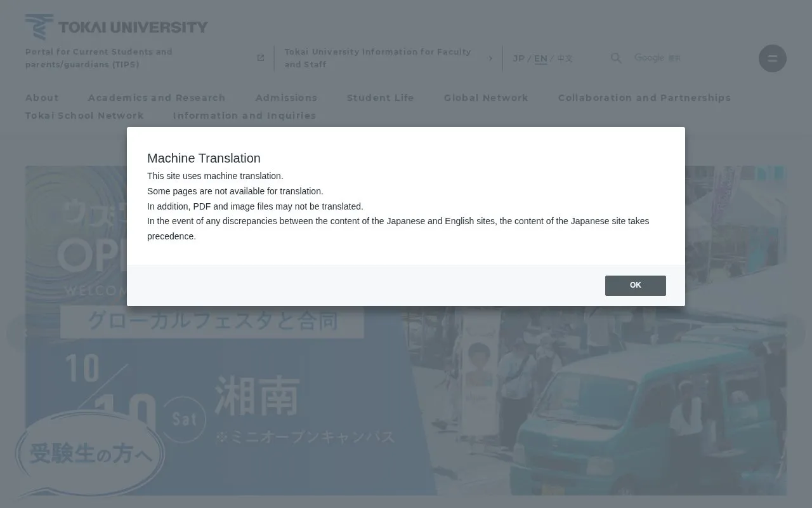Screen dimensions: 812x508
Task: Switch language to 中文
Action: [565, 58]
